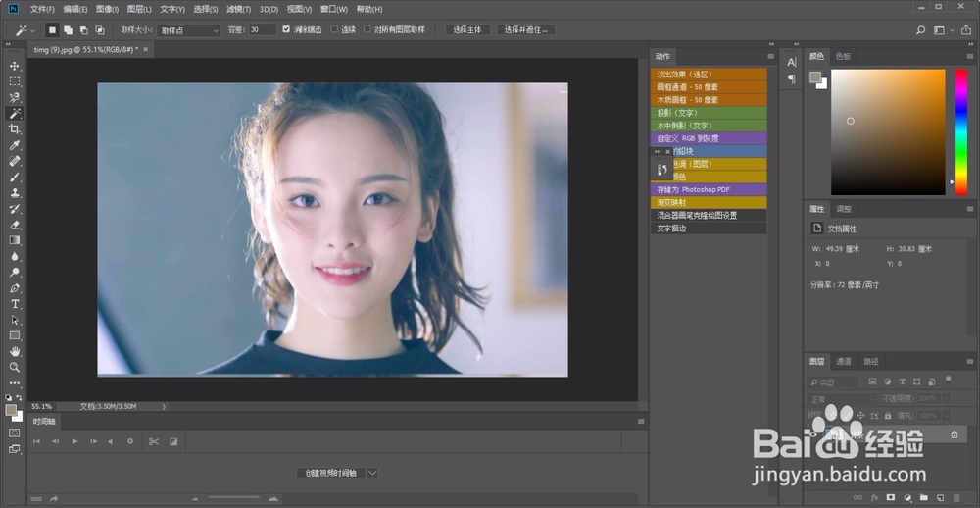Open the layer blend mode (正常) dropdown
Viewport: 980px width, 508px height.
pos(842,398)
